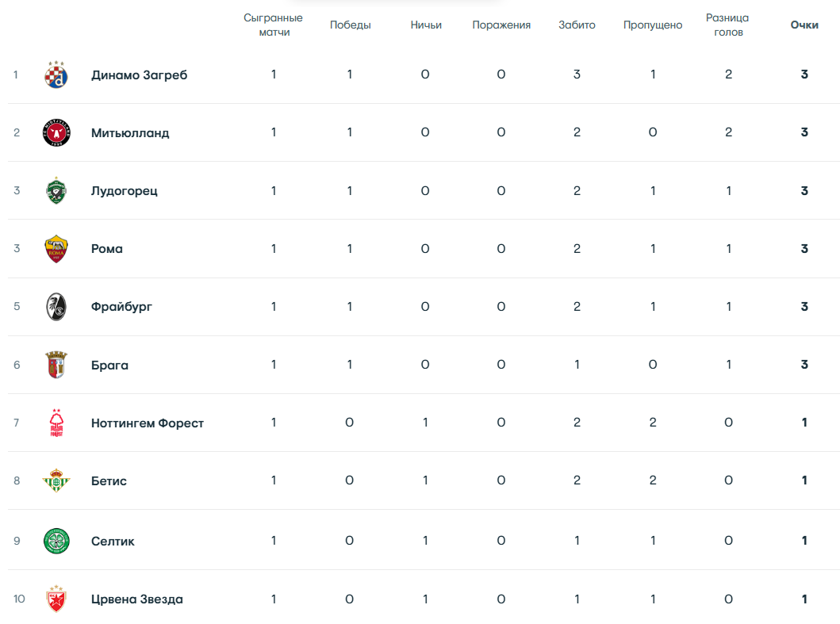Image resolution: width=840 pixels, height=624 pixels.
Task: Click the Разница голов column header
Action: [x=727, y=25]
